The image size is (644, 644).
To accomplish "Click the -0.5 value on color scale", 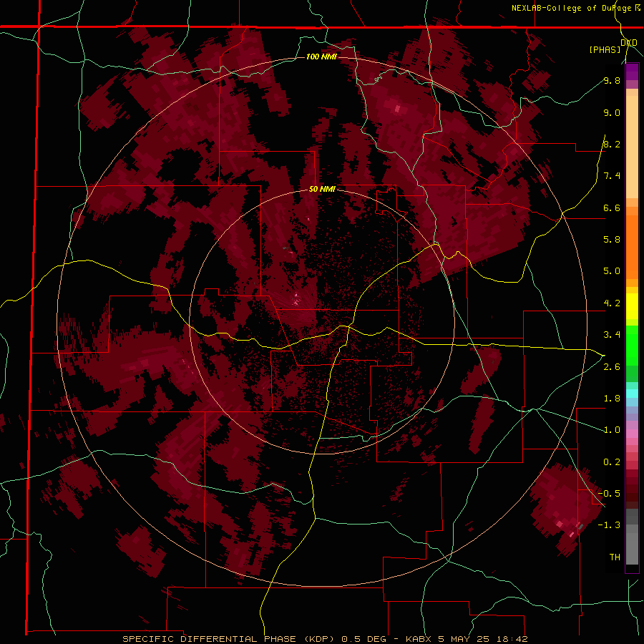I will click(x=609, y=493).
